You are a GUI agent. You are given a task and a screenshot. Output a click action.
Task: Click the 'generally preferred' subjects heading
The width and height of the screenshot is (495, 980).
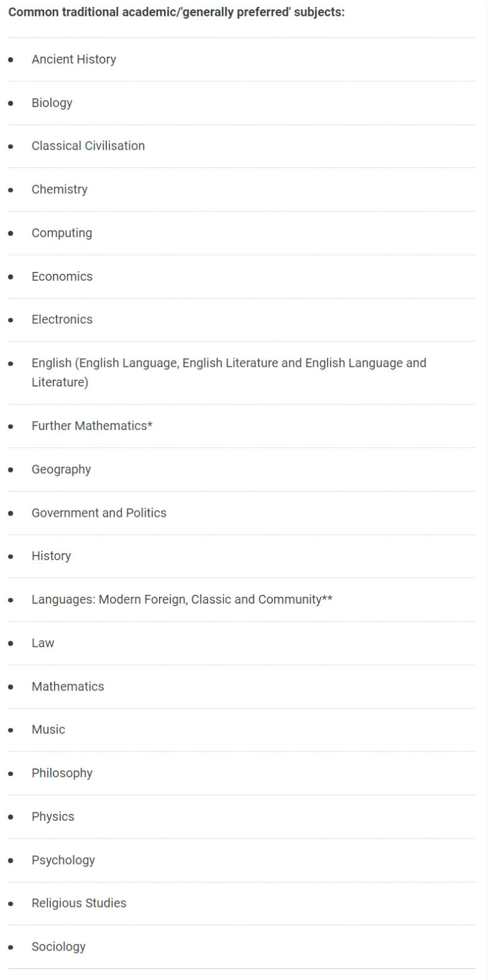tap(176, 13)
